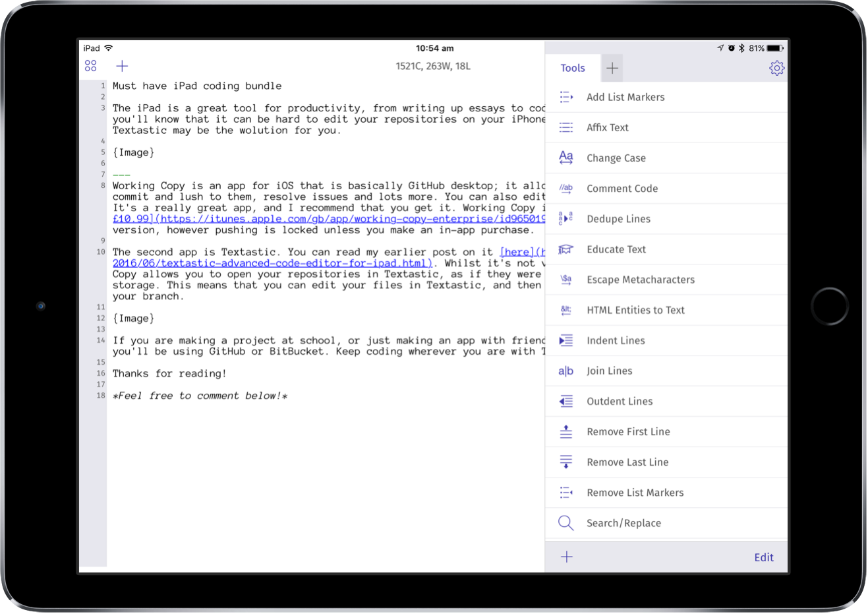Screen dimensions: 868x614
Task: Select Join Lines label
Action: [x=610, y=371]
